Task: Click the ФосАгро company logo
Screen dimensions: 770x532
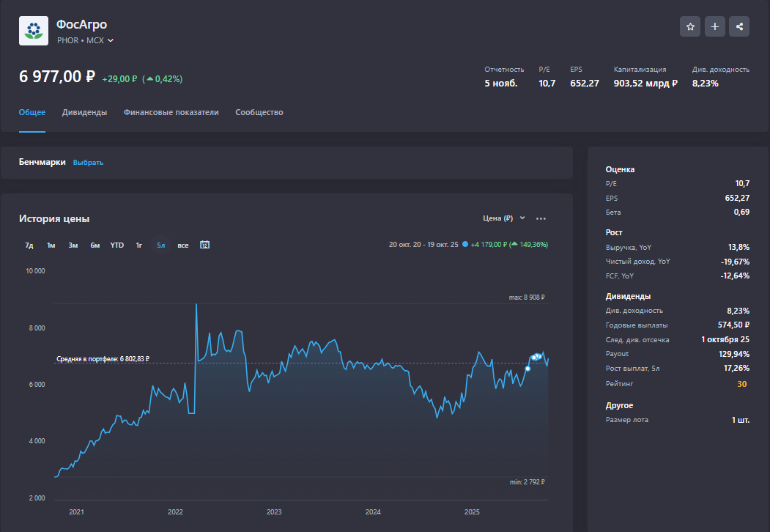Action: [x=33, y=31]
